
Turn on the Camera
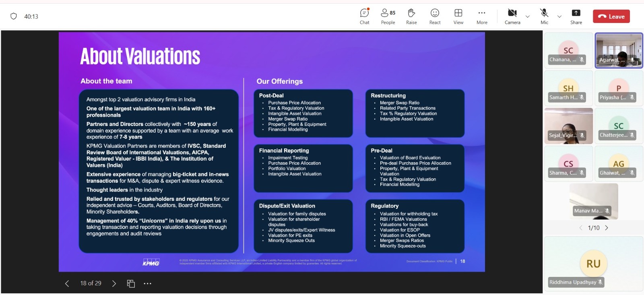coord(512,17)
